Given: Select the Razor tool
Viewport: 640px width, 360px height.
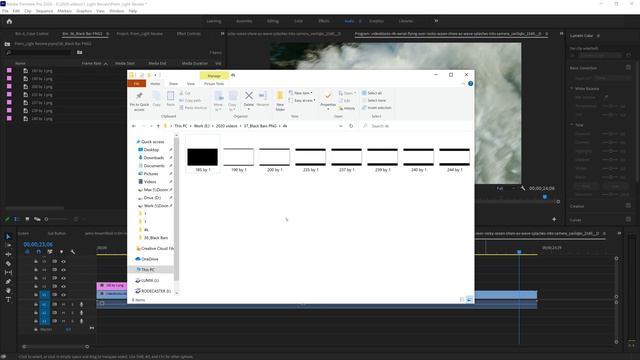Looking at the screenshot, I should 8,264.
